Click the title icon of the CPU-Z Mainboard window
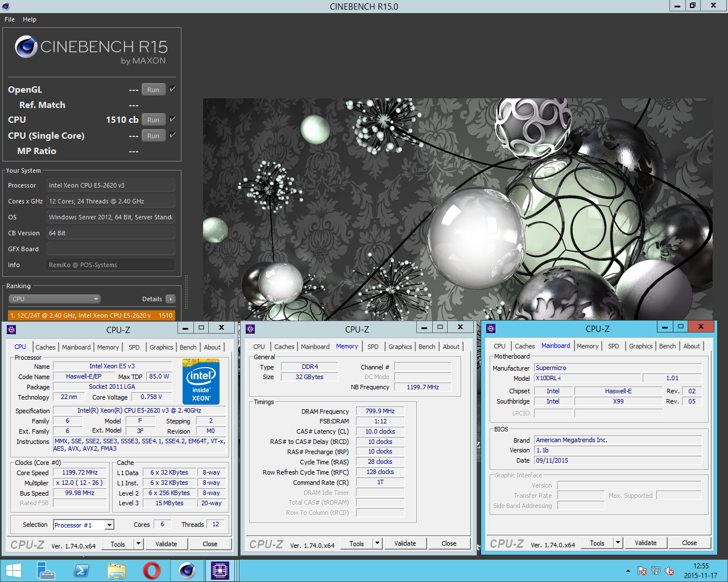The image size is (728, 582). pos(491,328)
